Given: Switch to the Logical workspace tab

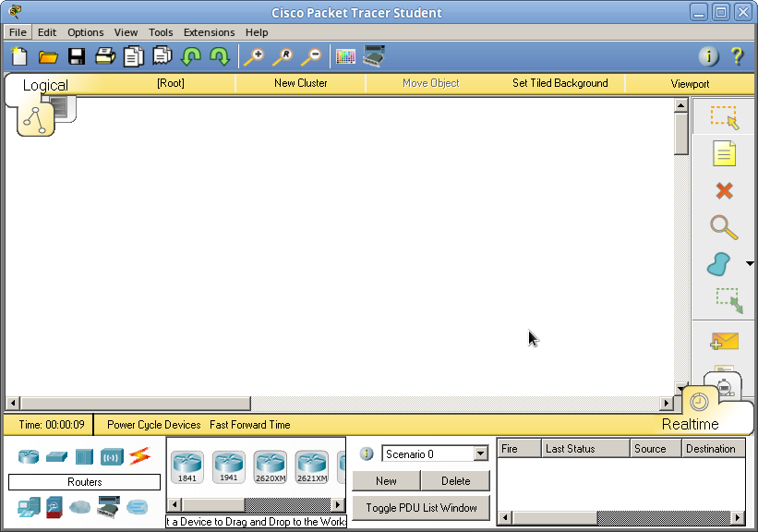Looking at the screenshot, I should click(x=36, y=118).
